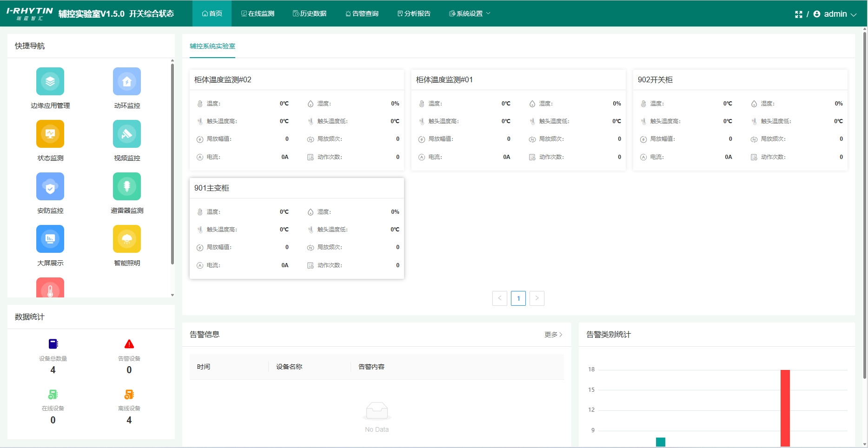This screenshot has height=448, width=868.
Task: Click 更多 link in 告警信息 panel
Action: coord(553,335)
